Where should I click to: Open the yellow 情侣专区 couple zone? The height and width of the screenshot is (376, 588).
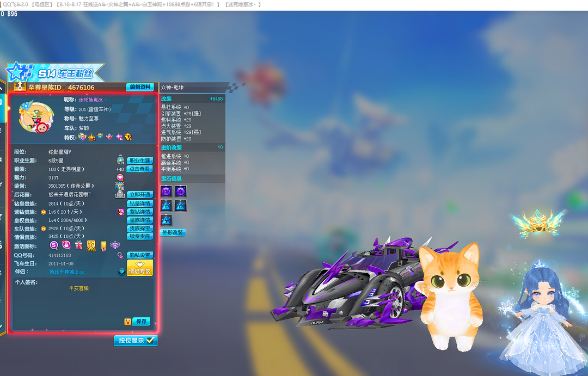coord(140,268)
